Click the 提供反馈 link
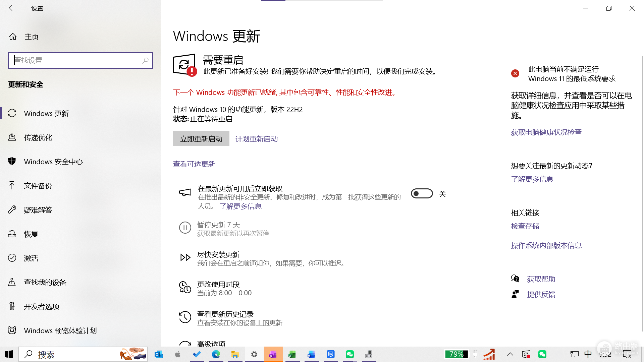 tap(541, 294)
